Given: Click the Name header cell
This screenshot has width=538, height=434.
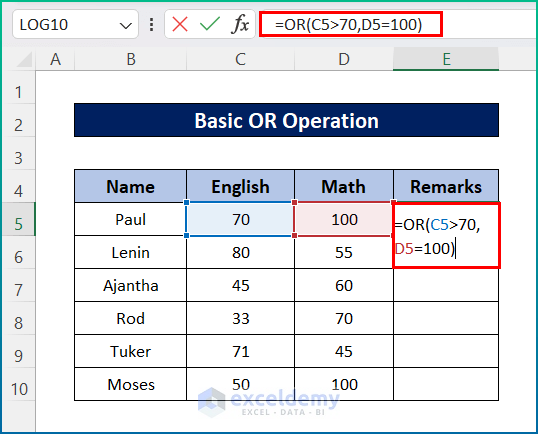Looking at the screenshot, I should pos(130,186).
